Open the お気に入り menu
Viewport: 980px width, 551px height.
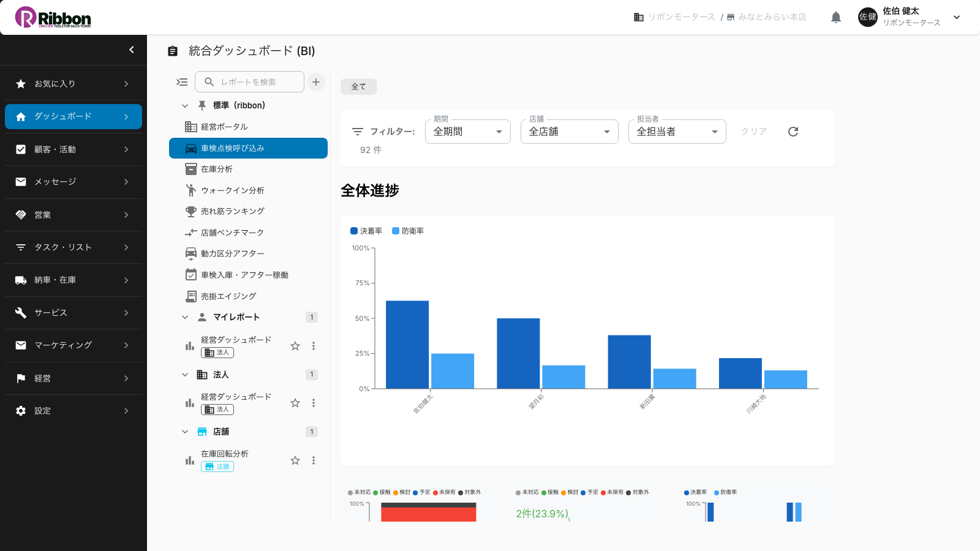click(x=73, y=84)
